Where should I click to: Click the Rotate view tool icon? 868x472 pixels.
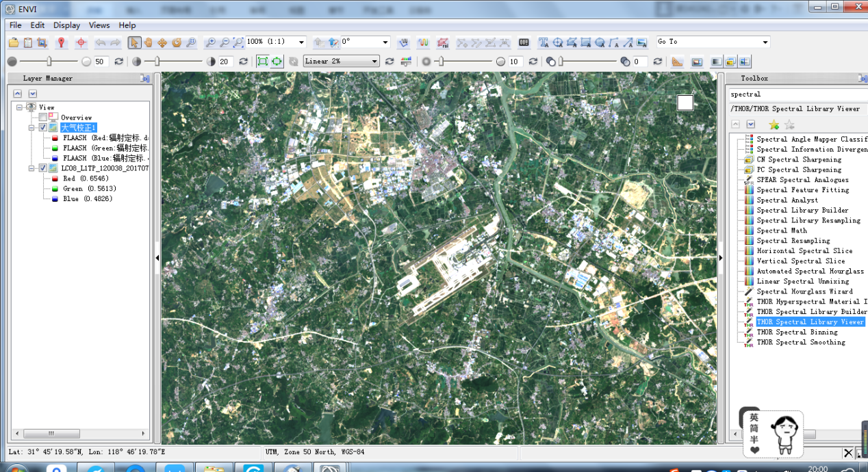point(177,42)
